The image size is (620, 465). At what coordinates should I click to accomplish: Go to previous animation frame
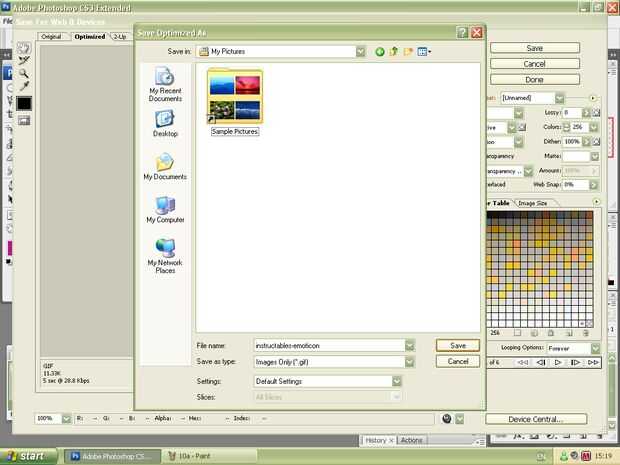pos(541,362)
